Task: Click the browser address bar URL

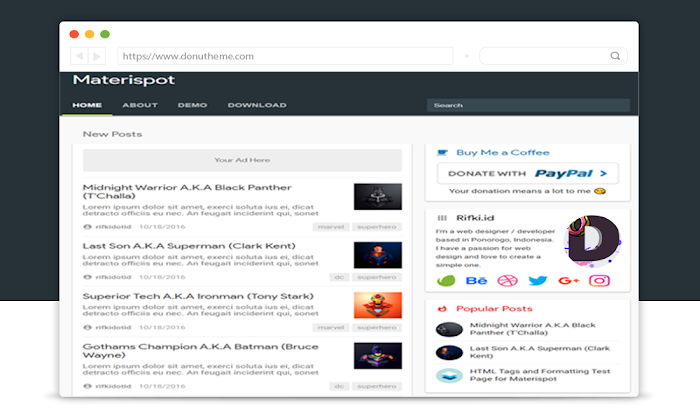Action: point(285,56)
